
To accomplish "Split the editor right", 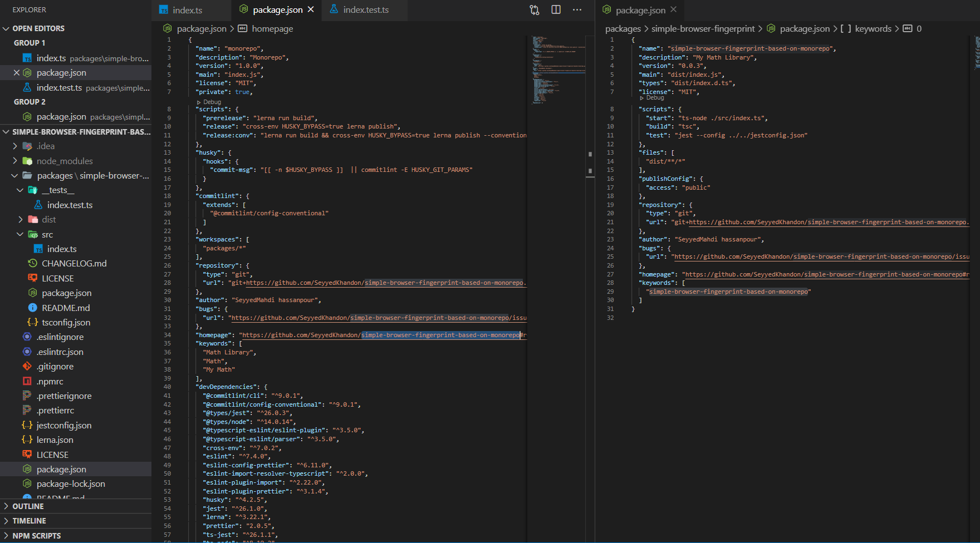I will pos(556,10).
